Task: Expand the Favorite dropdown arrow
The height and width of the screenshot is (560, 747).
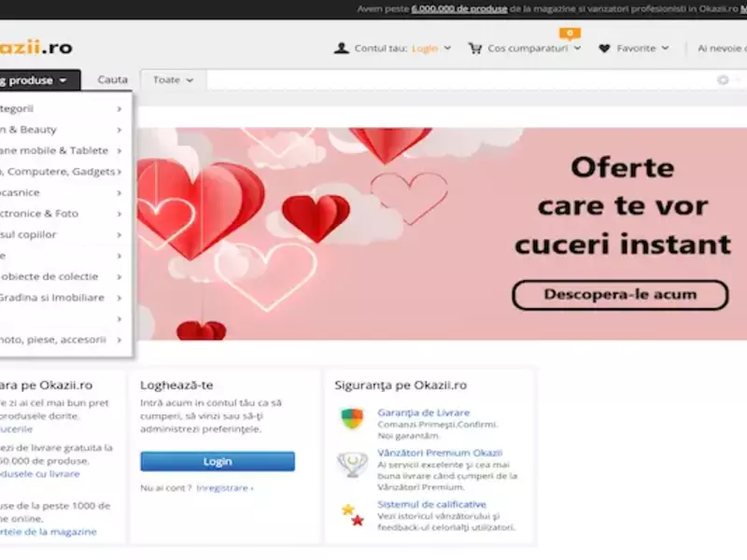Action: (x=665, y=49)
